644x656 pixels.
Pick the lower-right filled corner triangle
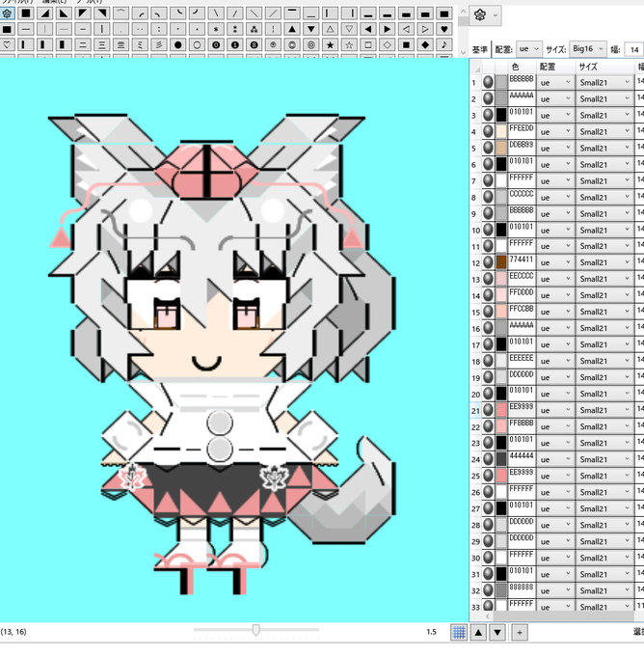[x=44, y=14]
